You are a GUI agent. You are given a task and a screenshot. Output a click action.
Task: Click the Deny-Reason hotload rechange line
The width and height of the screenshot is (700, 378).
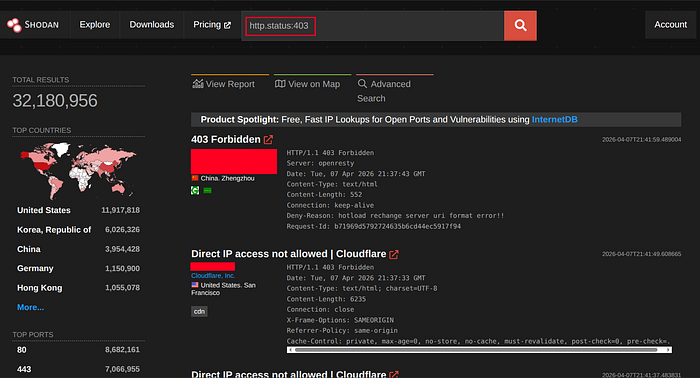(395, 216)
